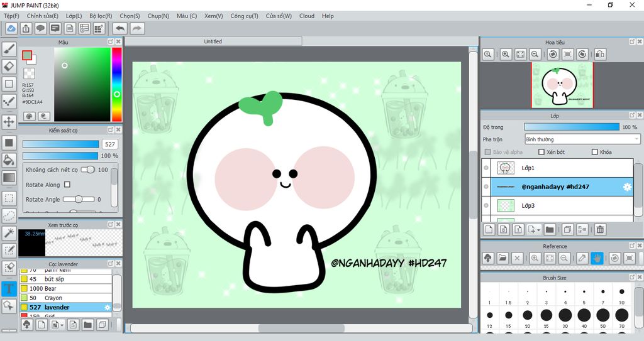Viewport: 644px width, 341px height.
Task: Select the Bucket fill tool
Action: [x=9, y=160]
